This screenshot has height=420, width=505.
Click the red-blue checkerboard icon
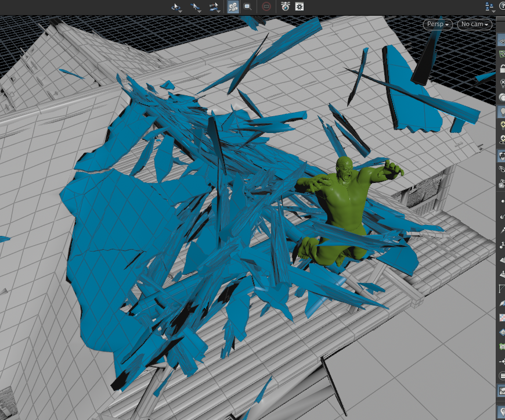tap(502, 318)
